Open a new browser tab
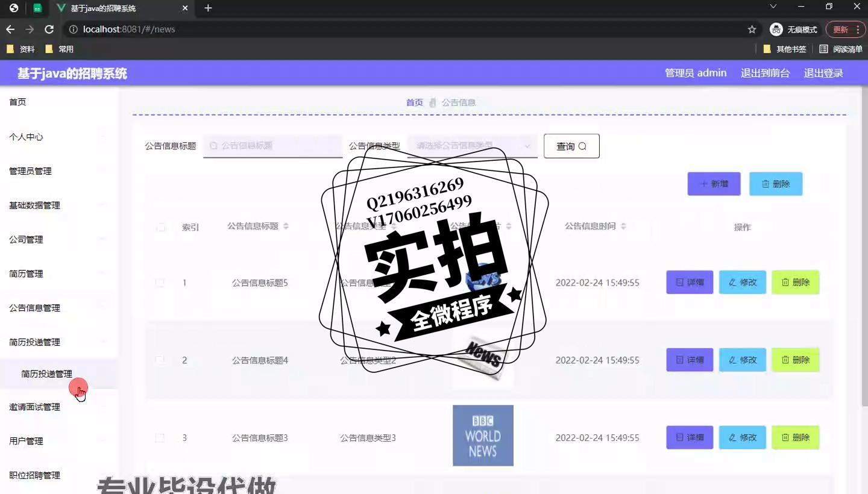Screen dimensions: 868x494 pos(208,8)
